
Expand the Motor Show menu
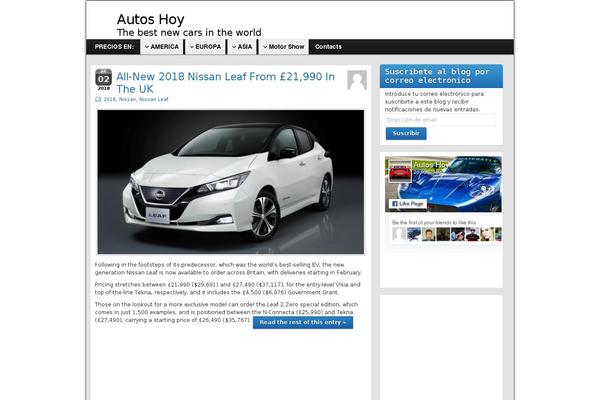pyautogui.click(x=284, y=47)
